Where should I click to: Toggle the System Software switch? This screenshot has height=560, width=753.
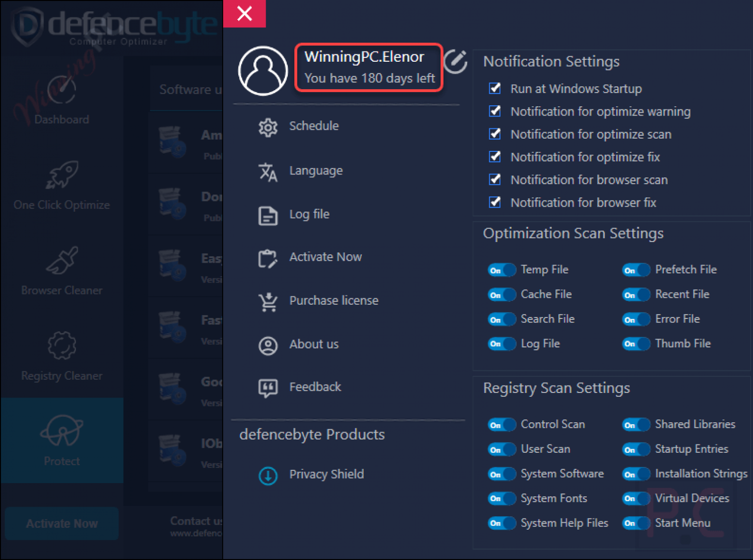click(x=502, y=474)
